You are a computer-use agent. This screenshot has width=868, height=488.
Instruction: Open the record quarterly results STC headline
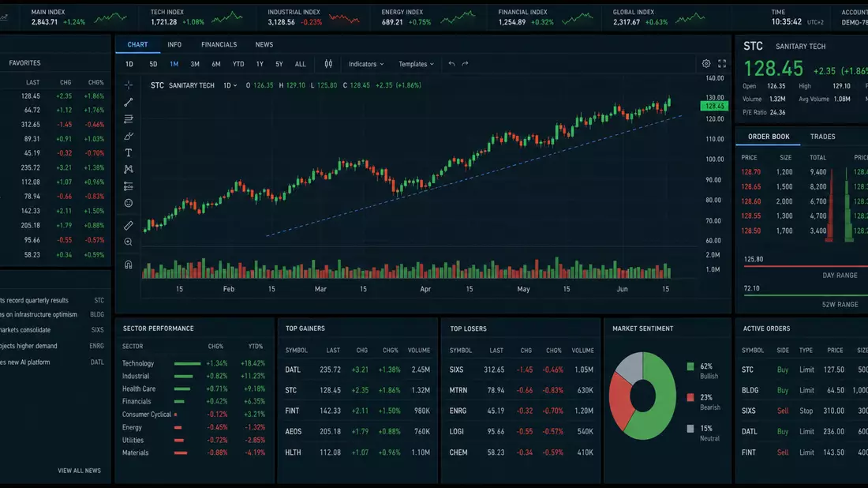(x=53, y=300)
